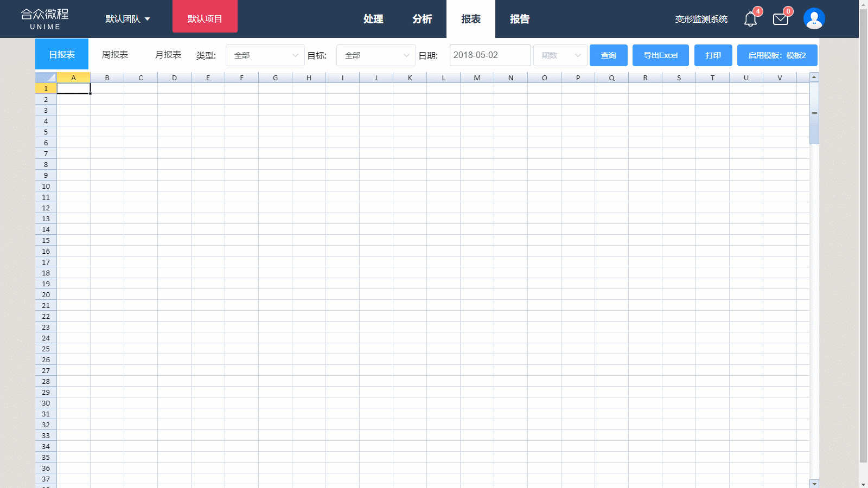This screenshot has width=868, height=488.
Task: Click the spreadsheet scroll-up arrow
Action: tap(814, 78)
